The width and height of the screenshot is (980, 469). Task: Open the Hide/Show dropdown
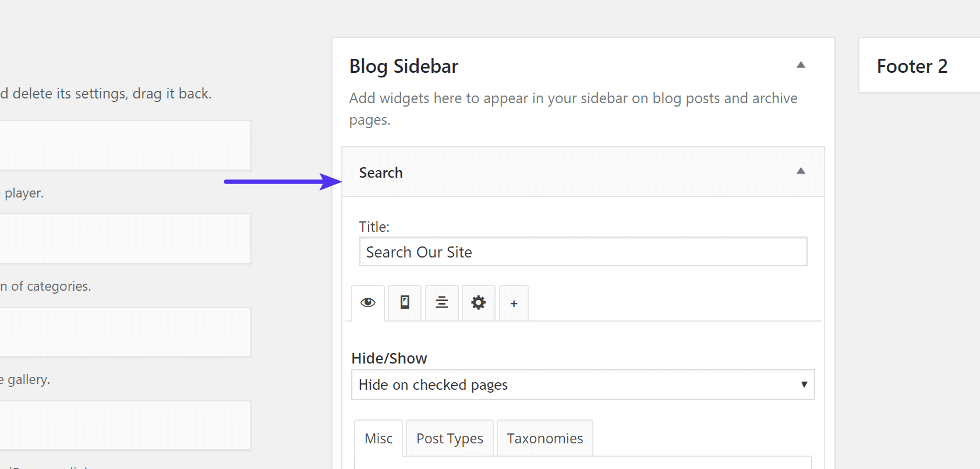coord(582,385)
